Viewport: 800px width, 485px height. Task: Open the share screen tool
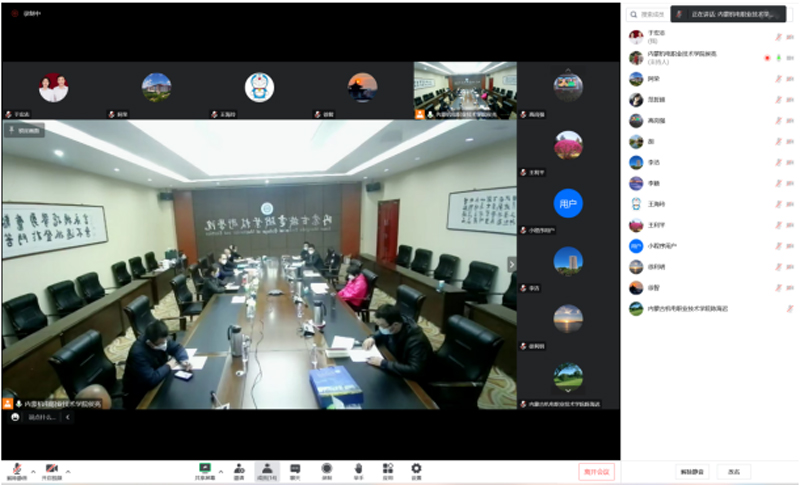coord(206,469)
